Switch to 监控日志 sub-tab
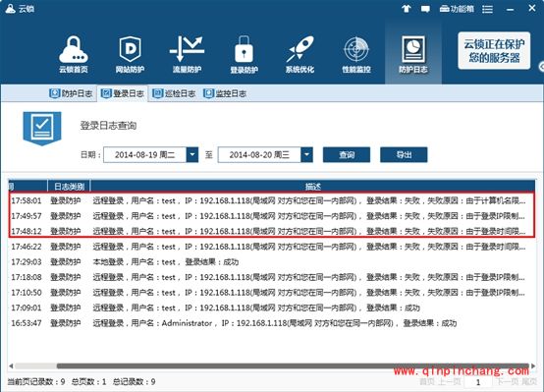The height and width of the screenshot is (392, 544). [225, 93]
